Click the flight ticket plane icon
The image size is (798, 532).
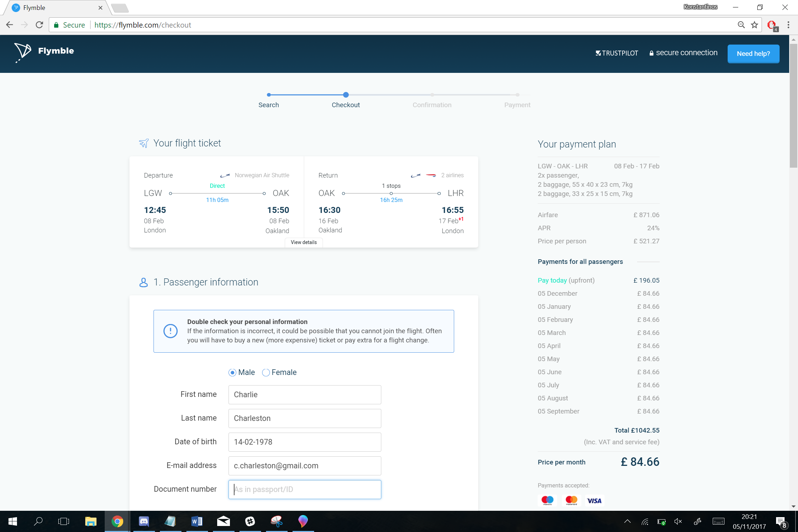(x=144, y=143)
